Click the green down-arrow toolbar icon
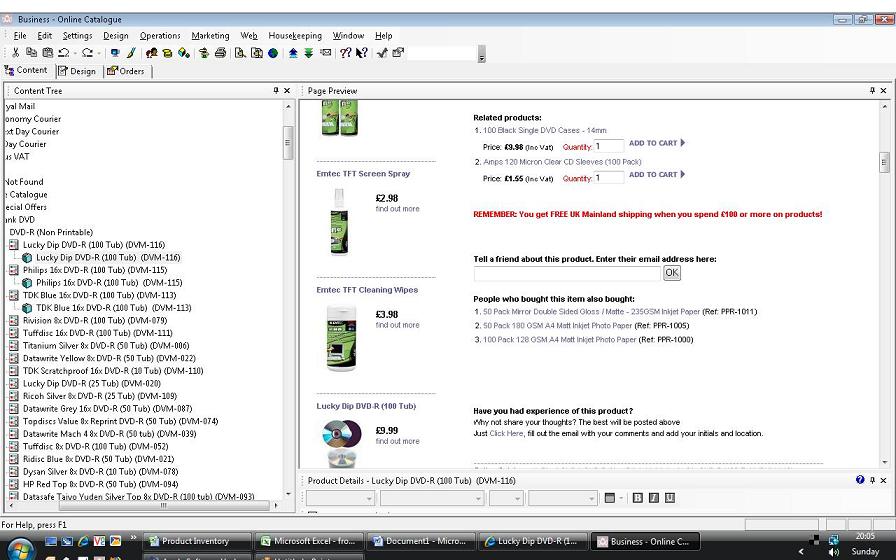 (x=308, y=53)
